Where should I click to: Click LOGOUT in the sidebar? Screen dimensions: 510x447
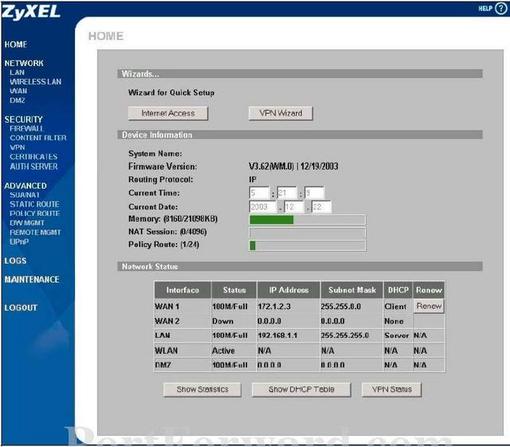[21, 308]
